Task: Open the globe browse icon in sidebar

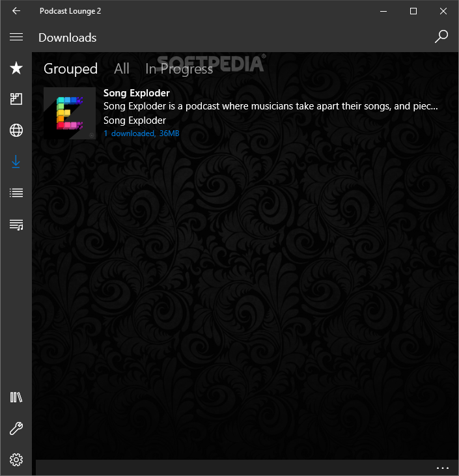Action: coord(16,130)
